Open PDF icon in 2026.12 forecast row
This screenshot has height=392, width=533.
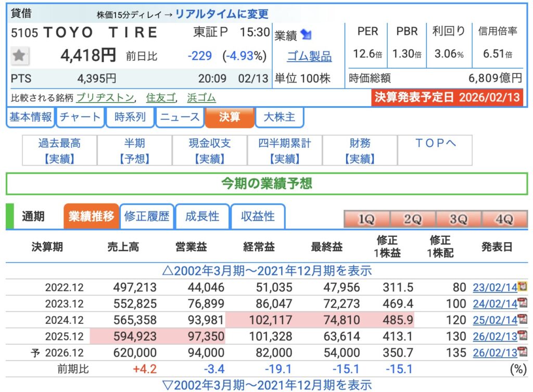pos(522,352)
